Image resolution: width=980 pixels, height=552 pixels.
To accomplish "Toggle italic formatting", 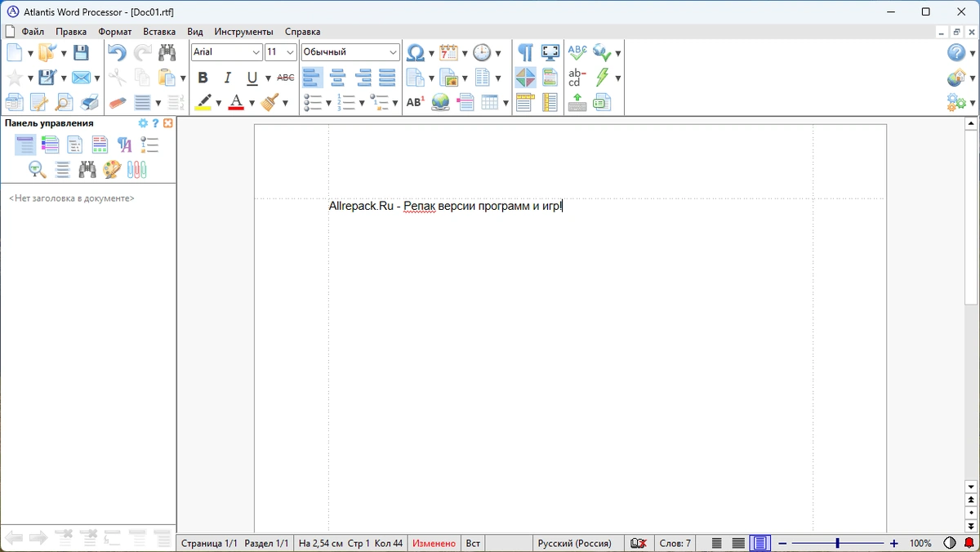I will tap(228, 78).
